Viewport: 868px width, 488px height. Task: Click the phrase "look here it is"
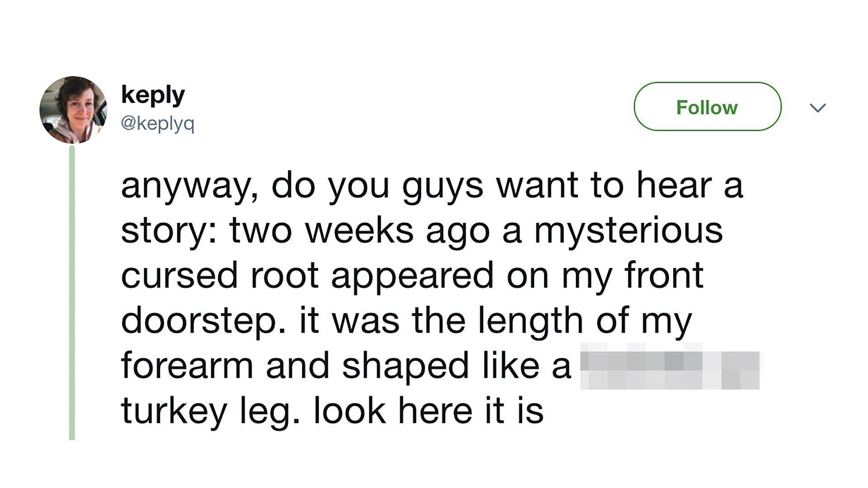428,411
